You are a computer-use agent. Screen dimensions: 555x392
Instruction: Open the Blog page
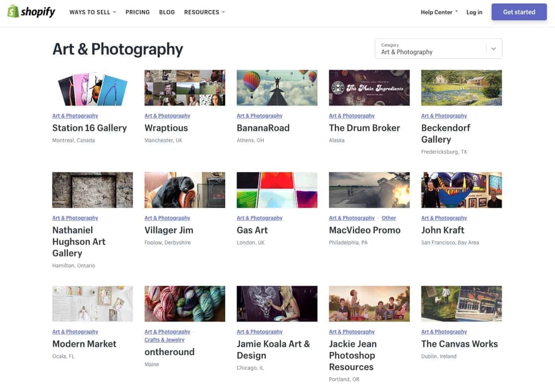click(x=167, y=12)
